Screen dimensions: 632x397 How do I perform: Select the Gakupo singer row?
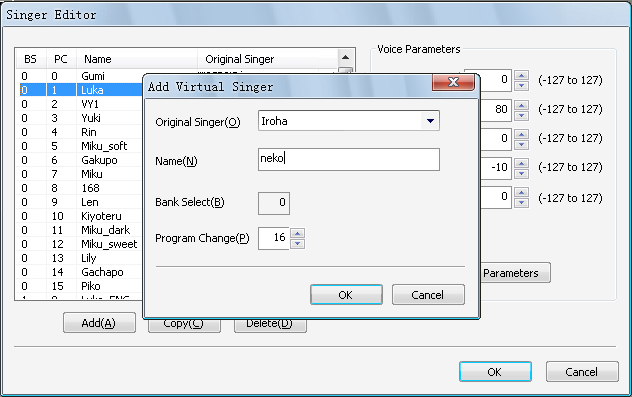click(x=81, y=160)
